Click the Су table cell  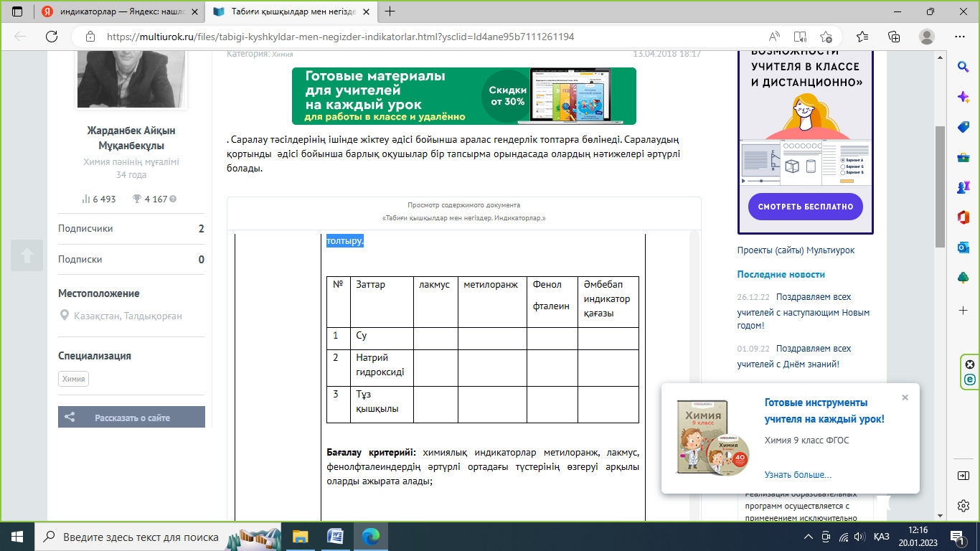click(382, 339)
